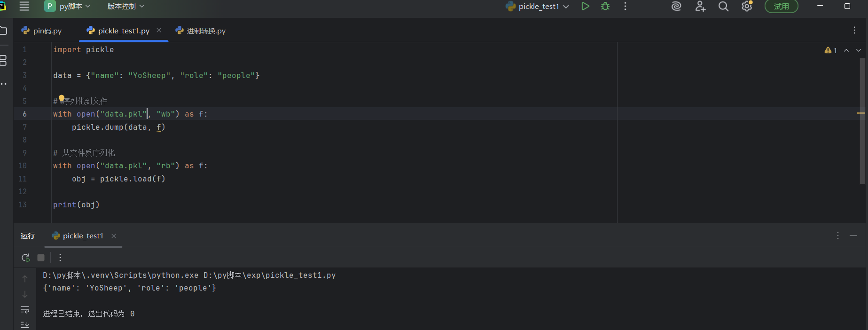868x330 pixels.
Task: Close the pickle_test1.py editor tab
Action: tap(159, 31)
